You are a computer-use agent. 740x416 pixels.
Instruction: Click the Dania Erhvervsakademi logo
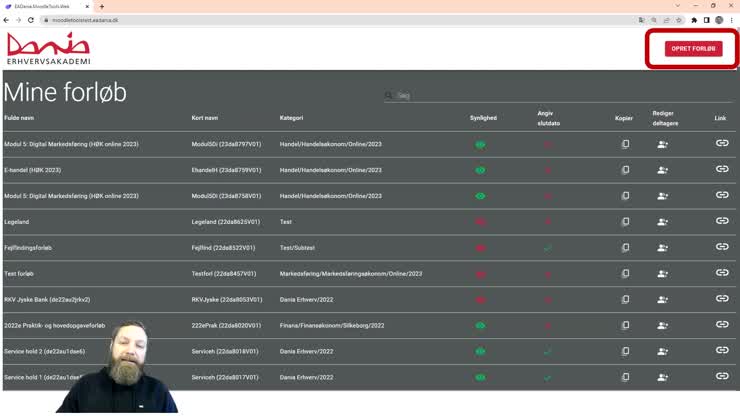tap(48, 49)
